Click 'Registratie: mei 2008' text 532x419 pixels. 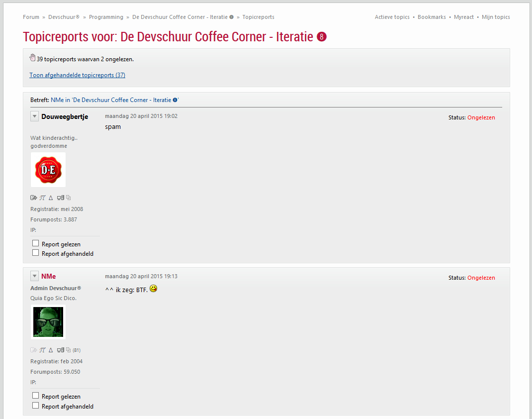(x=57, y=209)
